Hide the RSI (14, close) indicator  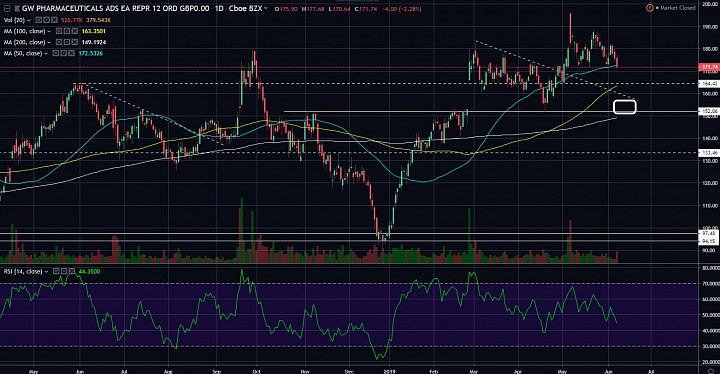(56, 272)
